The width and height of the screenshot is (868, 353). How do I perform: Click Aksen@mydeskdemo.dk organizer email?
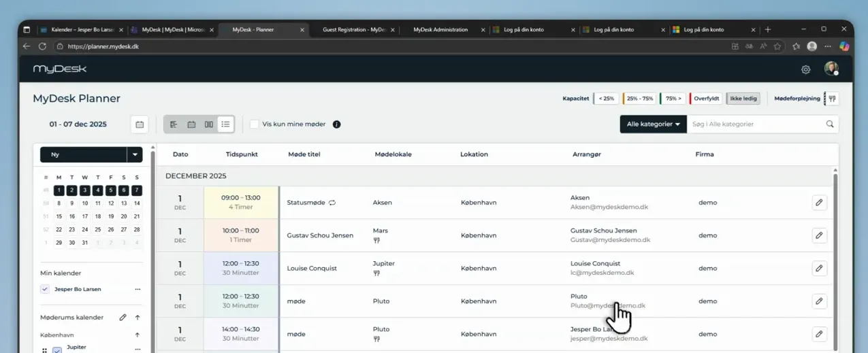(x=609, y=207)
